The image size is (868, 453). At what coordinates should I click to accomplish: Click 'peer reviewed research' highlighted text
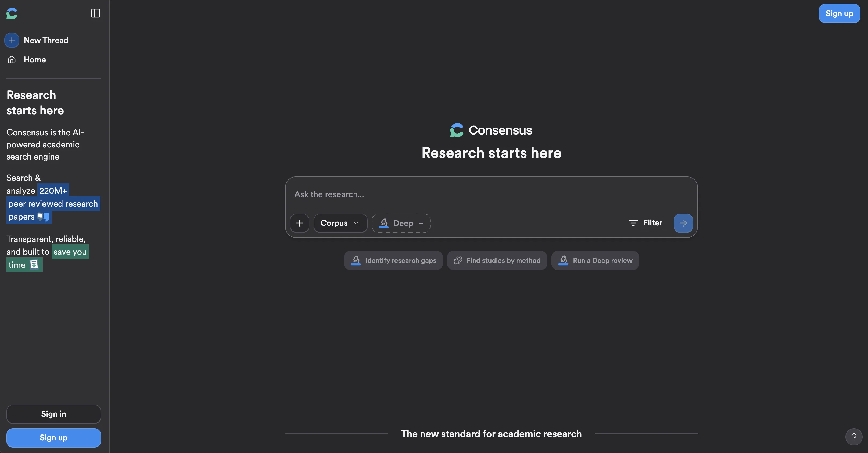coord(53,204)
